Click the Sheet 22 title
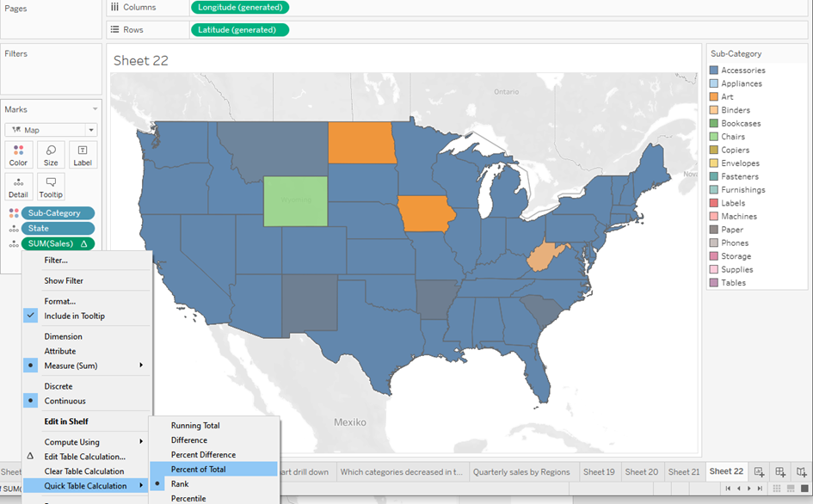Viewport: 813px width, 504px height. (140, 61)
